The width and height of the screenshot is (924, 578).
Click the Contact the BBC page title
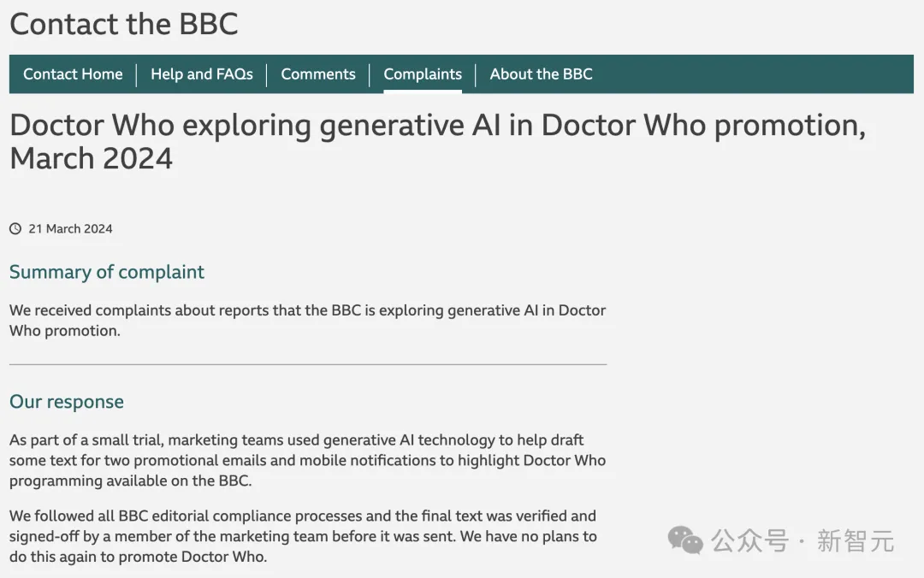point(124,24)
